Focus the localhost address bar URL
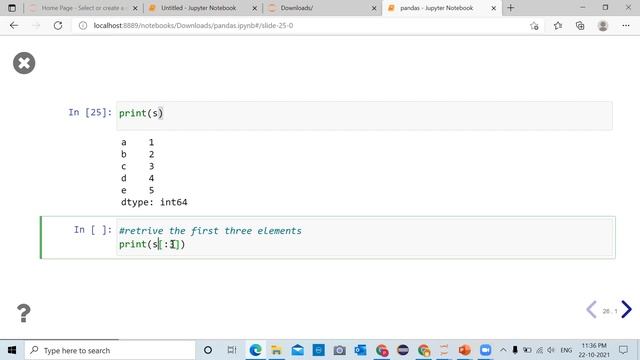 (x=193, y=25)
